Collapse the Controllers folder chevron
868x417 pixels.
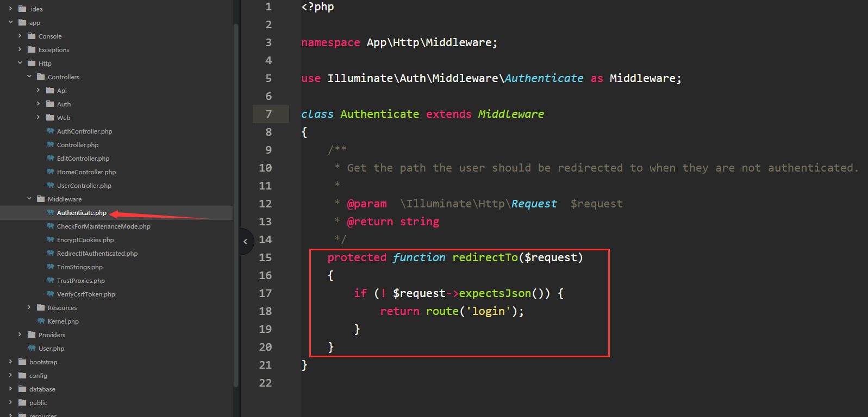29,77
